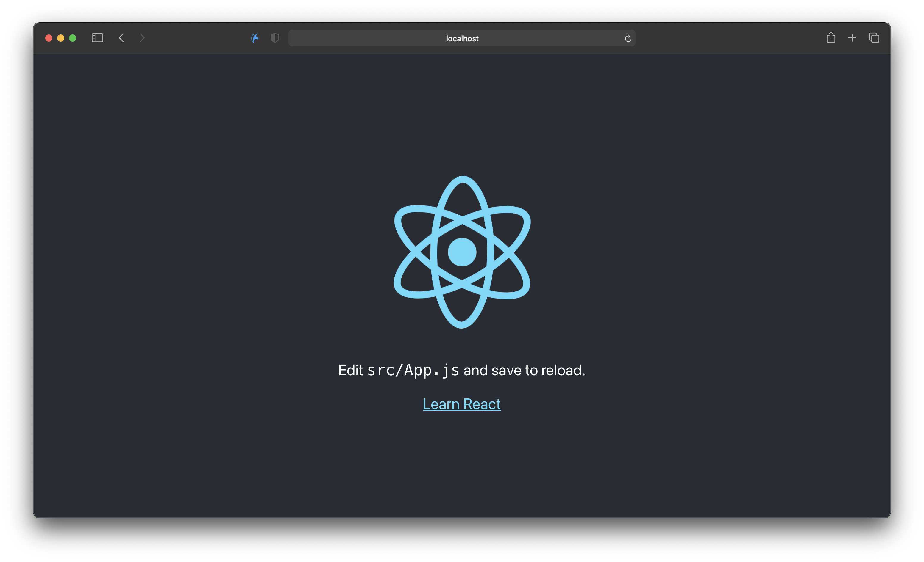
Task: Open a new tab with plus icon
Action: (x=852, y=38)
